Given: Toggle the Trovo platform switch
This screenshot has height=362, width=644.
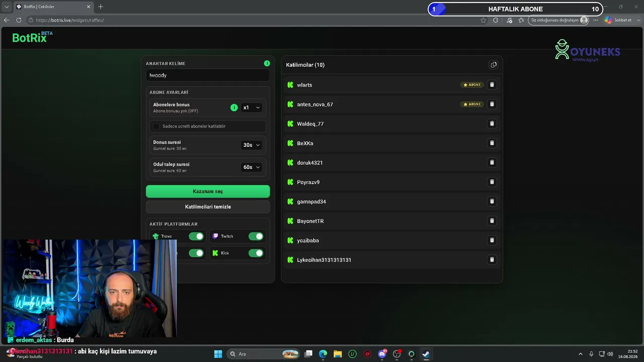Looking at the screenshot, I should [x=196, y=236].
